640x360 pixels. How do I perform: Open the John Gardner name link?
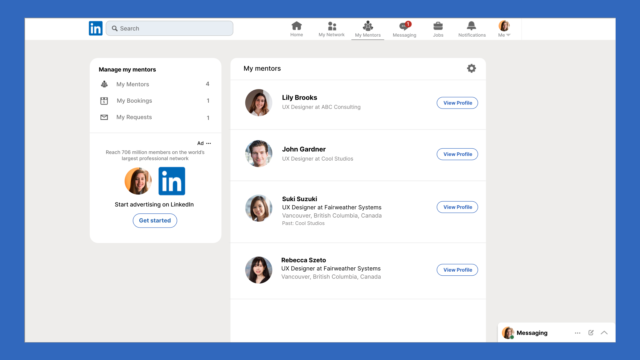(x=304, y=149)
